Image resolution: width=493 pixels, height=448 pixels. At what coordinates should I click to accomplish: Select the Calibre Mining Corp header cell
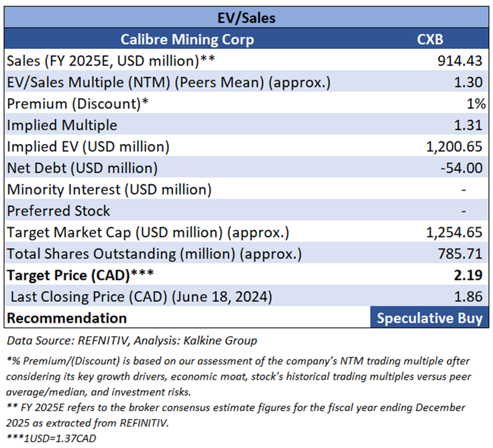coord(186,40)
